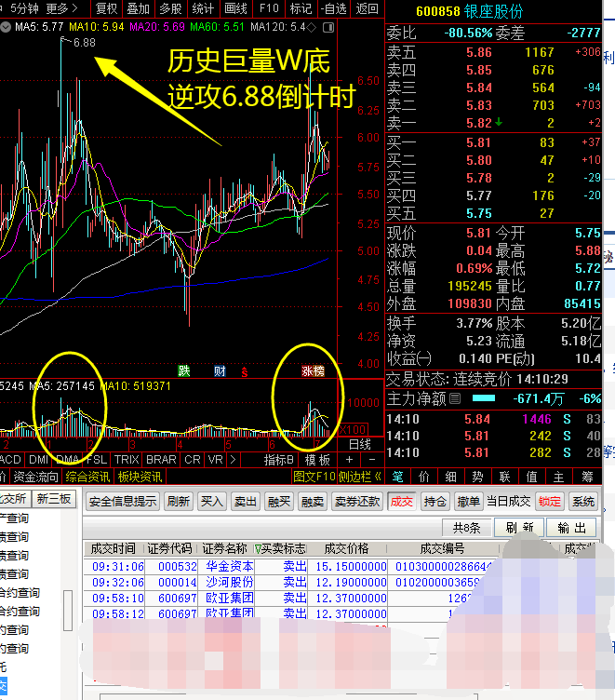
Task: Select the 5分钟 period
Action: click(x=24, y=8)
